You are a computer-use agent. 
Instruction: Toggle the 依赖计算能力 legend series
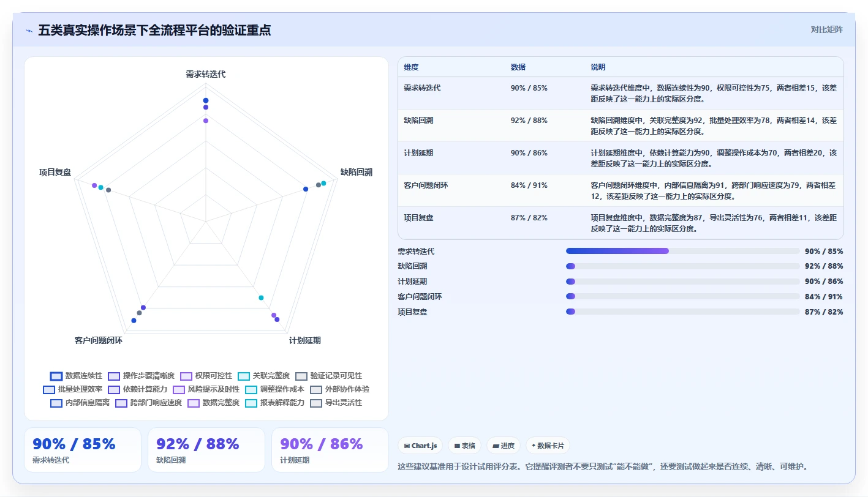coord(138,389)
